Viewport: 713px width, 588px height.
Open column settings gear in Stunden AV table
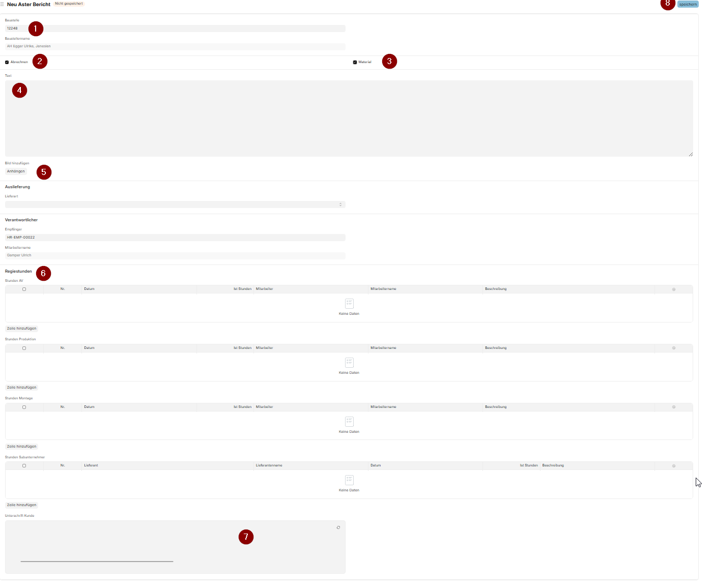click(673, 289)
